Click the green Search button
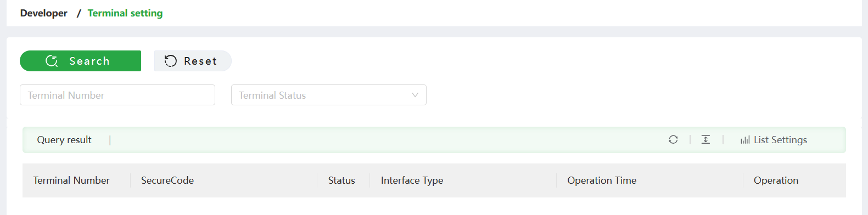The width and height of the screenshot is (868, 215). pyautogui.click(x=80, y=61)
